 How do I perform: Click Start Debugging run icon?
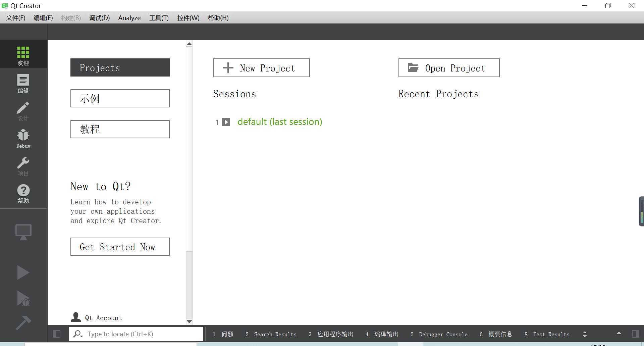pyautogui.click(x=23, y=298)
